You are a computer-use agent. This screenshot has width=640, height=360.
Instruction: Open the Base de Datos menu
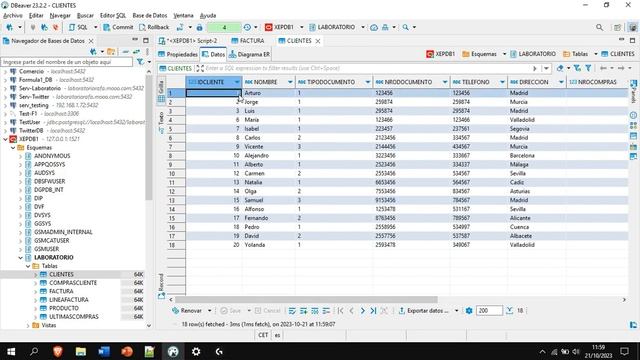[150, 16]
